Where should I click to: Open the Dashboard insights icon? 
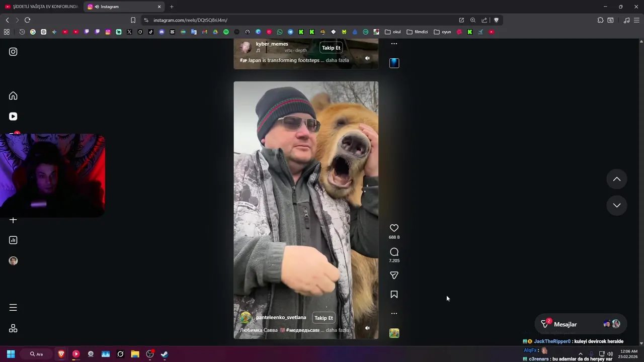pyautogui.click(x=13, y=240)
